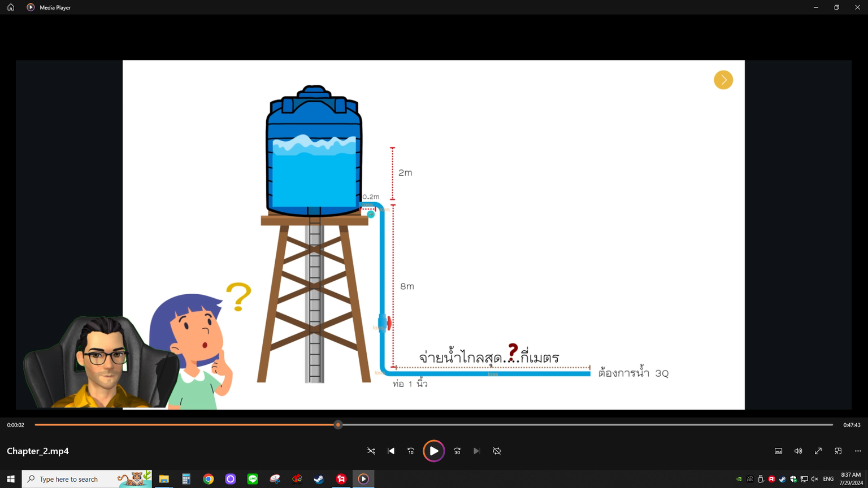
Task: Toggle shuffle playback
Action: click(x=371, y=451)
